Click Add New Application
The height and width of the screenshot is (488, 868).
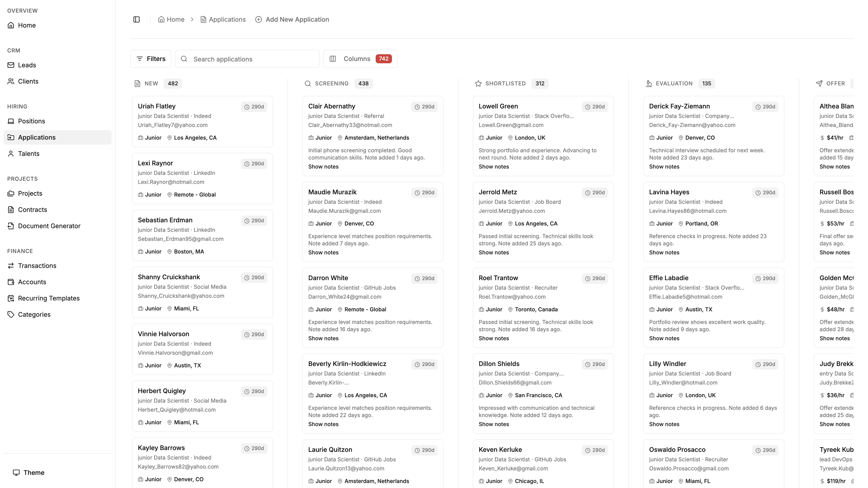tap(292, 19)
